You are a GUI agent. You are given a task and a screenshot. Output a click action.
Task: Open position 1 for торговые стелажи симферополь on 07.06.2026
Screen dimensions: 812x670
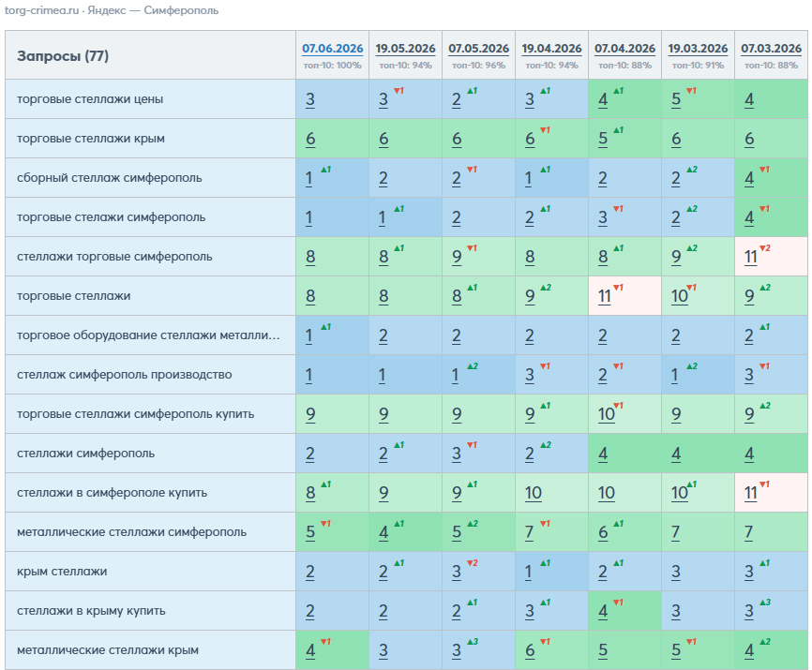point(309,217)
